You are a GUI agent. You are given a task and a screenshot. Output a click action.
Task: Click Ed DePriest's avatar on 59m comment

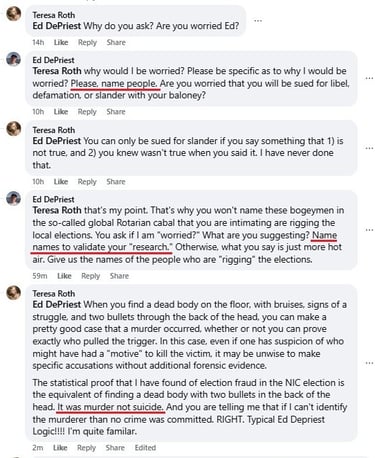tap(14, 198)
